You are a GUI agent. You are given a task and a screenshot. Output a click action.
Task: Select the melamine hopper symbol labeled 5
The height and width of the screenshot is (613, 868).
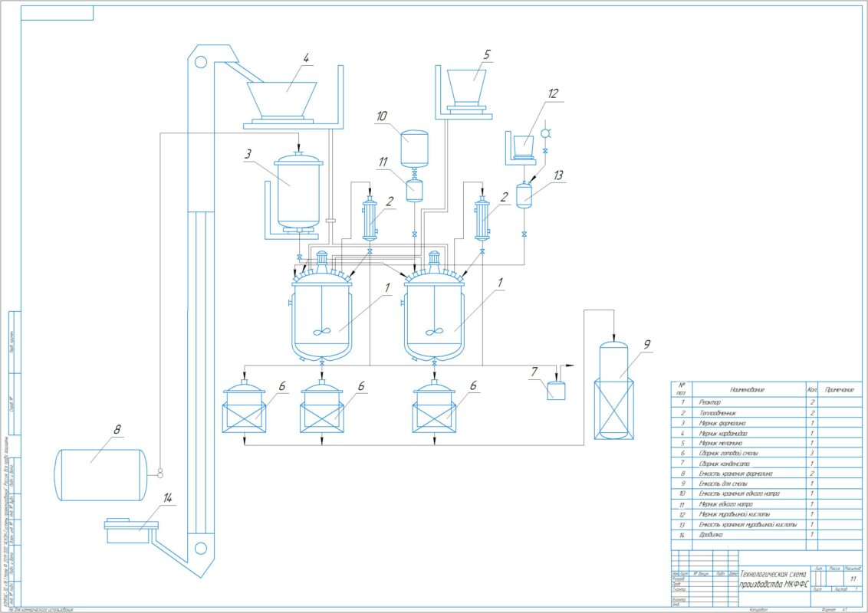(466, 87)
